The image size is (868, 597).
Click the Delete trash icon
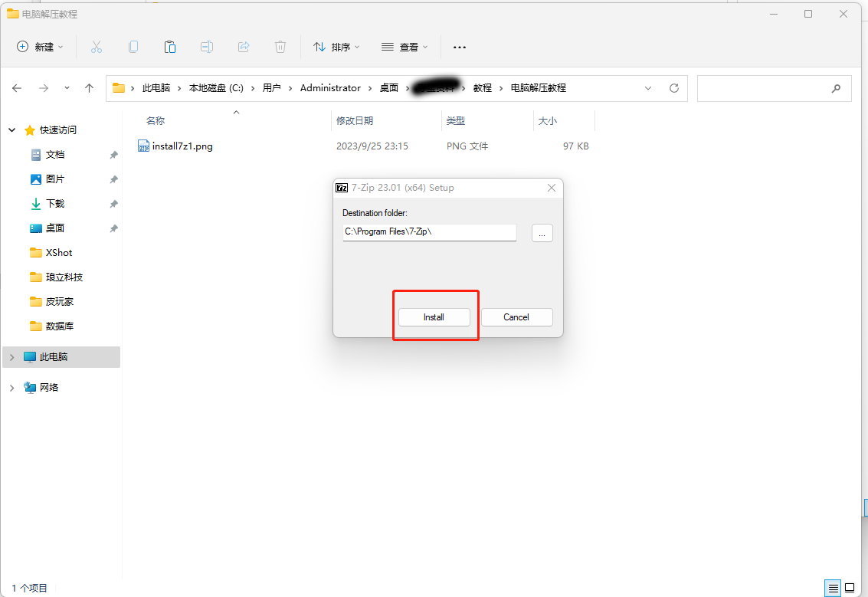pyautogui.click(x=280, y=47)
